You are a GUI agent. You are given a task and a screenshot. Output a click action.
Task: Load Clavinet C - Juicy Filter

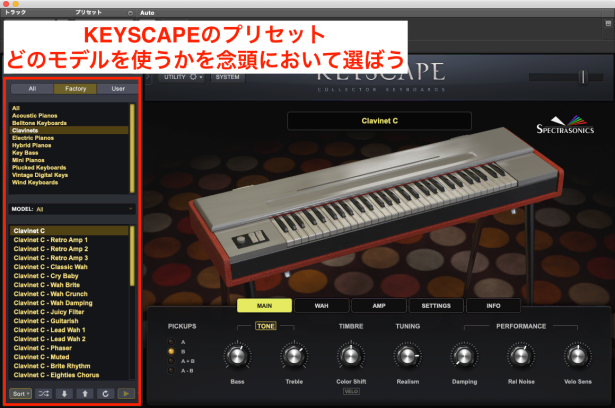pyautogui.click(x=69, y=312)
